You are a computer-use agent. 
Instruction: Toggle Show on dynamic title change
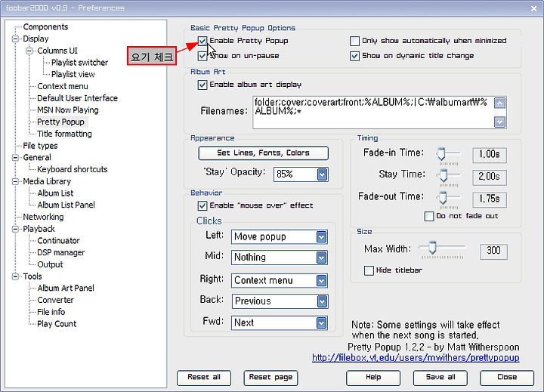point(354,56)
